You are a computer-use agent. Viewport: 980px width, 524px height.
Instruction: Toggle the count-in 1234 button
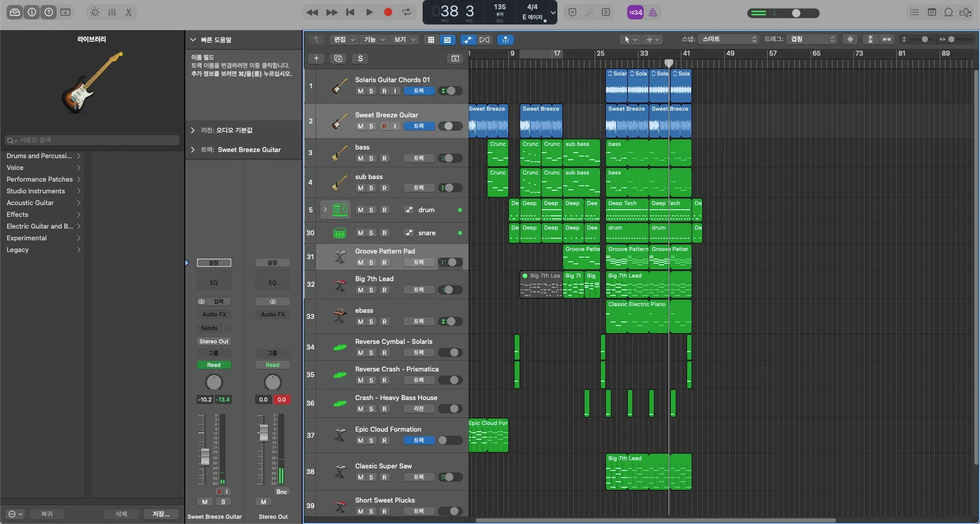coord(635,12)
